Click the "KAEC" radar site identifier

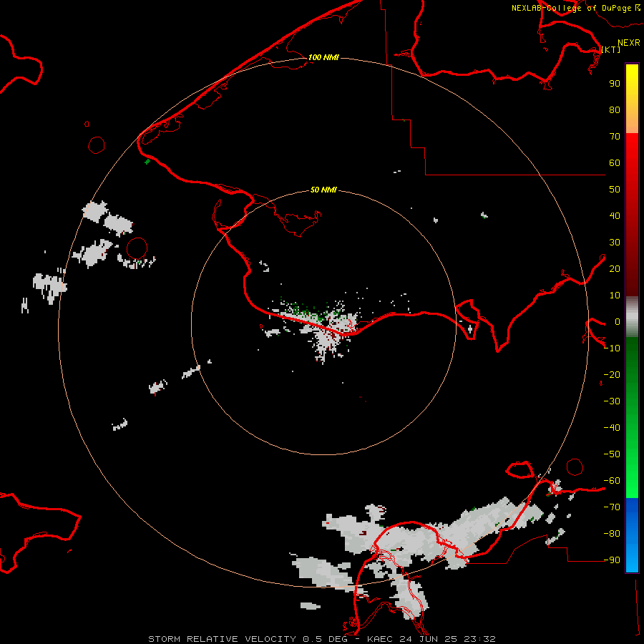[381, 639]
